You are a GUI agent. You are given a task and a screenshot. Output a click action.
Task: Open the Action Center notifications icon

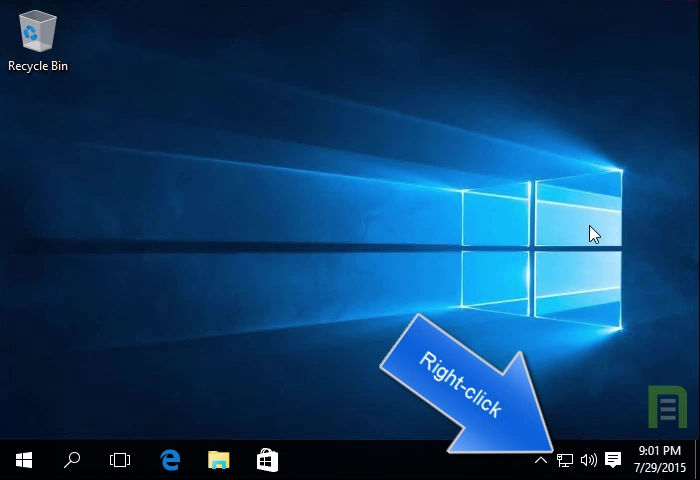[x=613, y=460]
